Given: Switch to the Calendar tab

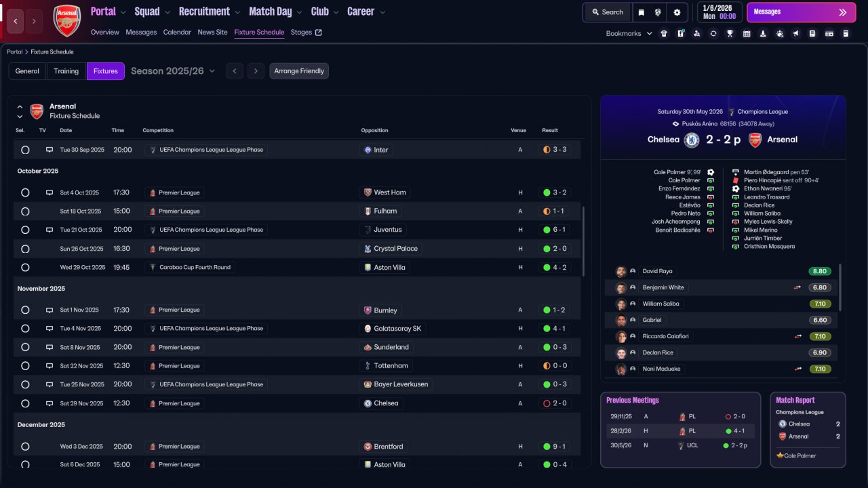Looking at the screenshot, I should pos(177,32).
